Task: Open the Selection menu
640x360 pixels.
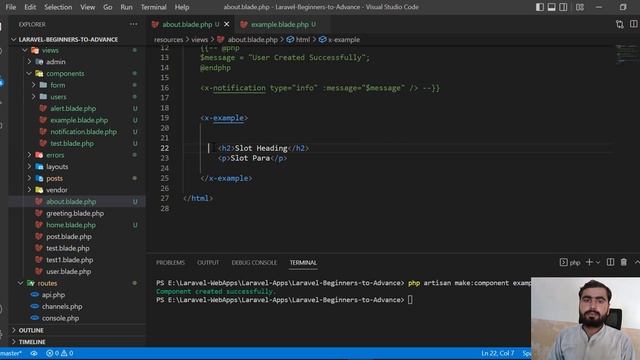Action: (x=58, y=7)
